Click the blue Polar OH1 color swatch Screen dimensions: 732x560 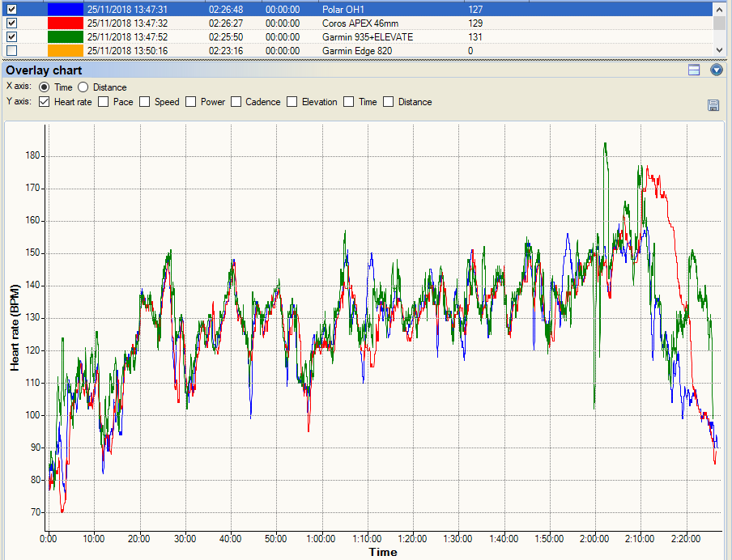pyautogui.click(x=66, y=10)
